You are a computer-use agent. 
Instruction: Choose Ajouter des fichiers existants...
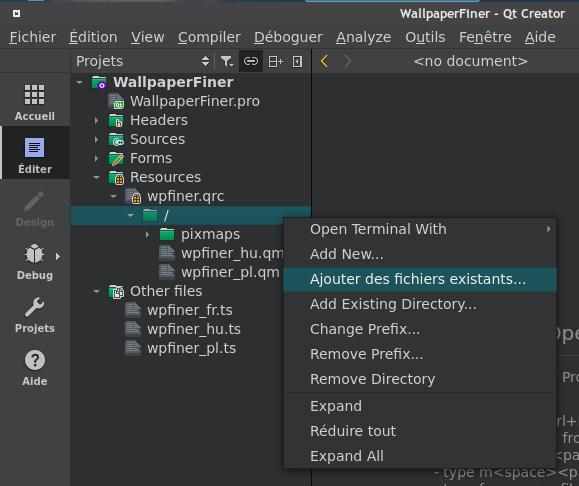pos(420,280)
